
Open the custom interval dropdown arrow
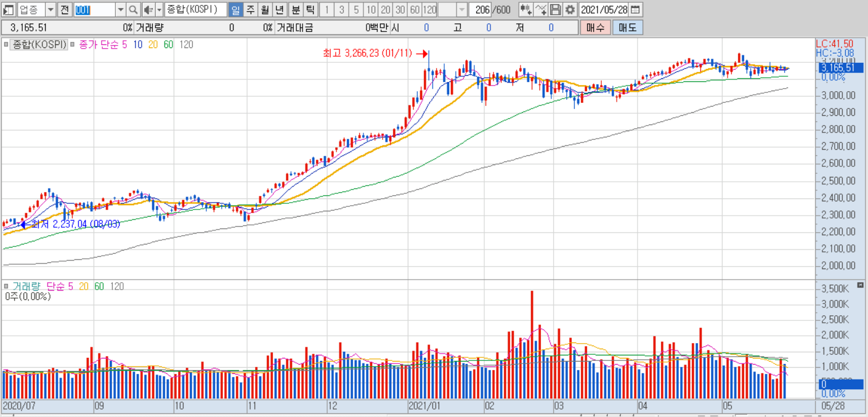point(461,9)
